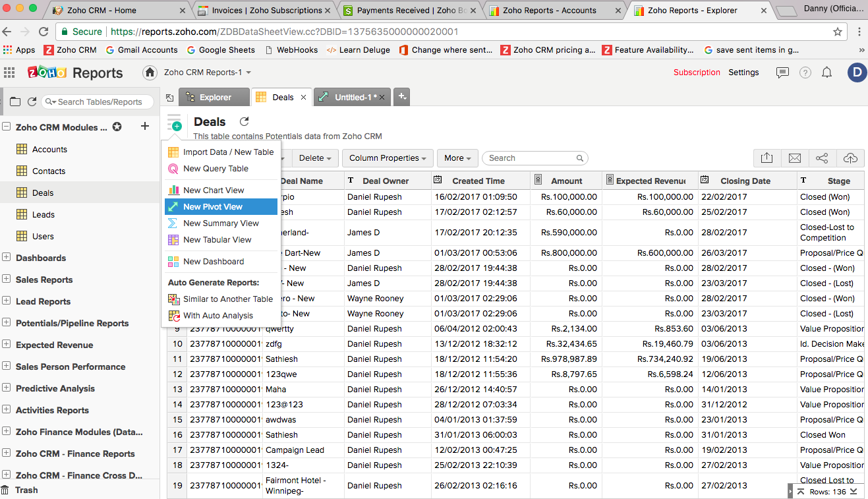Expand the Sales Person Performance folder
The height and width of the screenshot is (499, 868).
point(7,367)
